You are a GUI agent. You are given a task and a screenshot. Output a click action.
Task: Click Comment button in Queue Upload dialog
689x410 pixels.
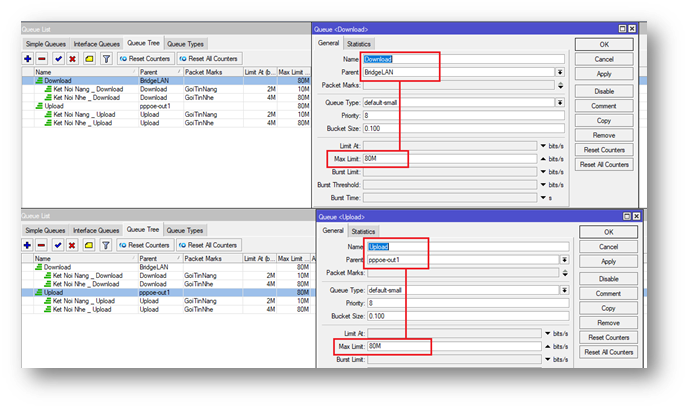[609, 294]
